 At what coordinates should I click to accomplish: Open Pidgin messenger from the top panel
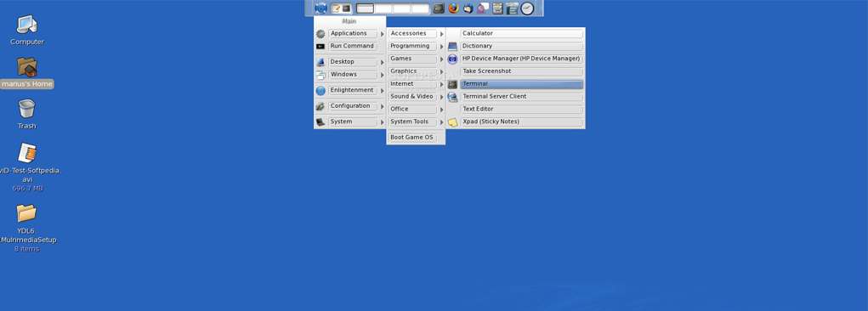coord(483,8)
